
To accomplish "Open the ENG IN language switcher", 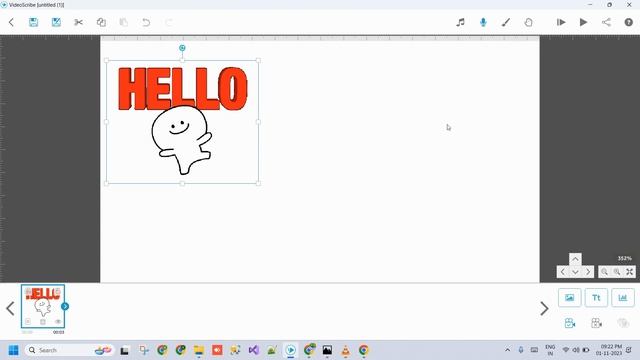I will pos(550,350).
